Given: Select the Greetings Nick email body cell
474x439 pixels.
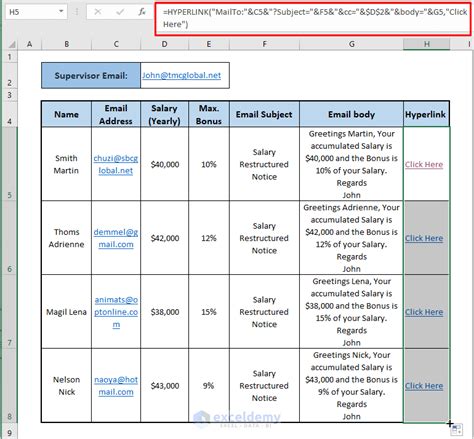Looking at the screenshot, I should coord(351,386).
